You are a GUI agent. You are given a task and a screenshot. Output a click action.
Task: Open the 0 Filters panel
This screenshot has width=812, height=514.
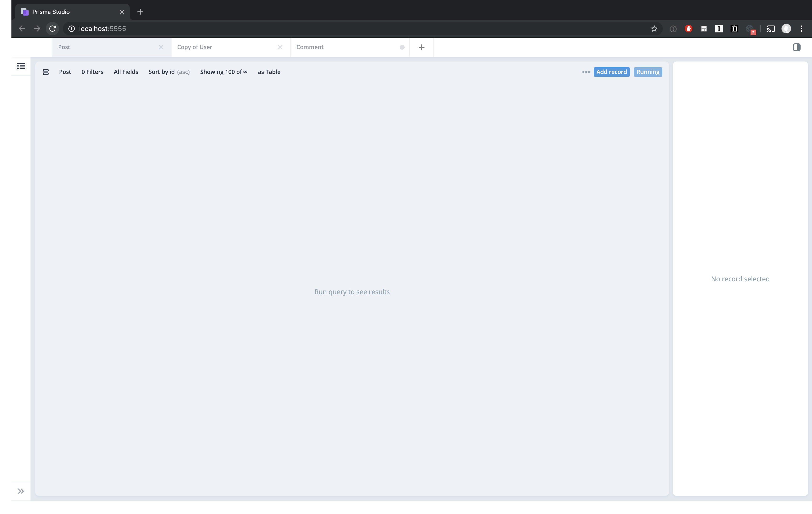(92, 72)
